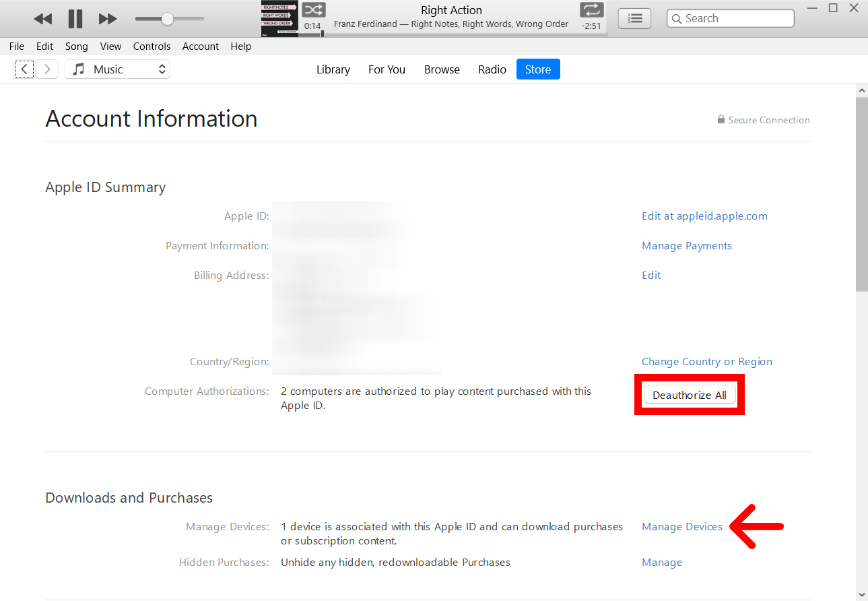
Task: Click the scrollbar down arrow
Action: point(861,595)
